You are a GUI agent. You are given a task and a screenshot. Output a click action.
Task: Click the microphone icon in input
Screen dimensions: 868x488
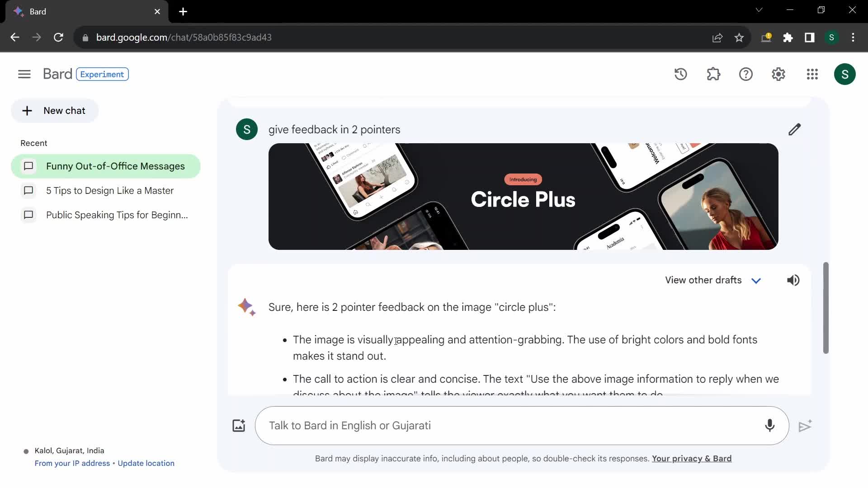point(769,426)
